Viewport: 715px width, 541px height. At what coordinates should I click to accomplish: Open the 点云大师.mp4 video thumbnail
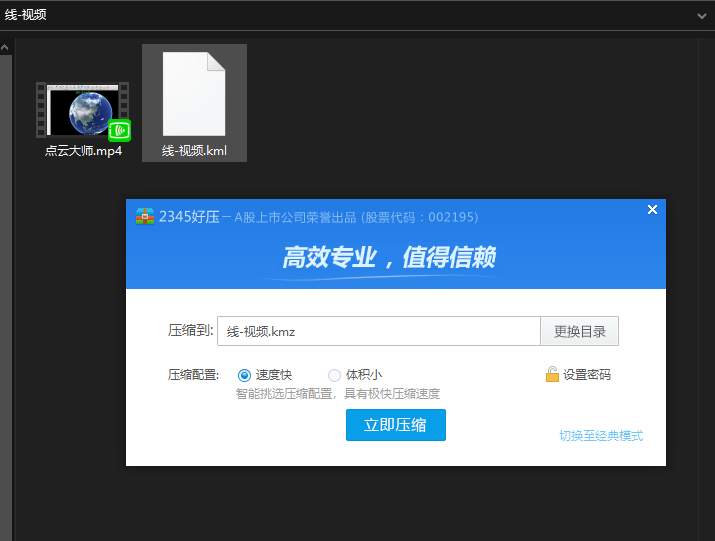[82, 110]
